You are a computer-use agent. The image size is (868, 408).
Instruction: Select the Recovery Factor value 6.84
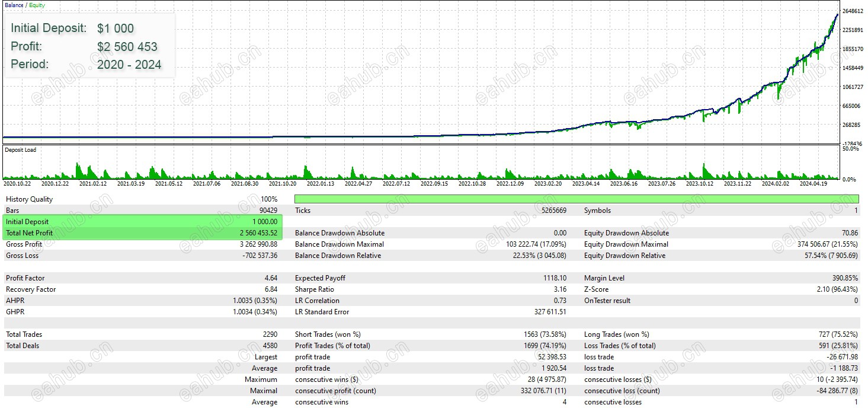pyautogui.click(x=271, y=289)
